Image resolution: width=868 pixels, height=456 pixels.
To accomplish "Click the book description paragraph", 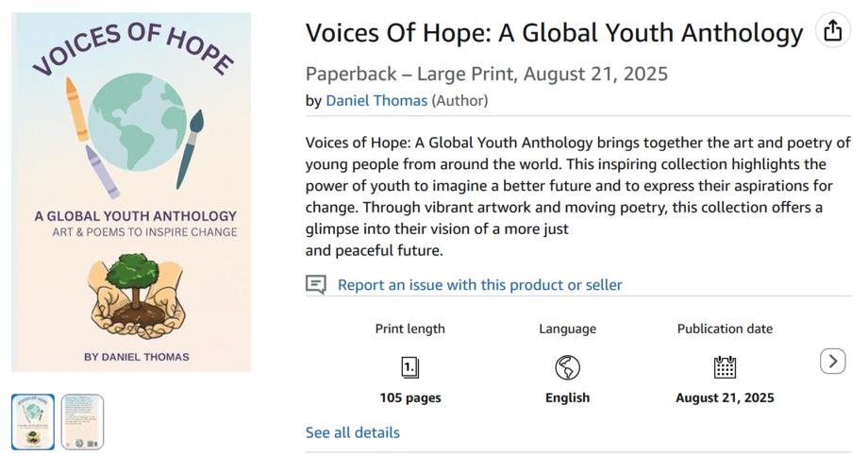I will pos(577,196).
